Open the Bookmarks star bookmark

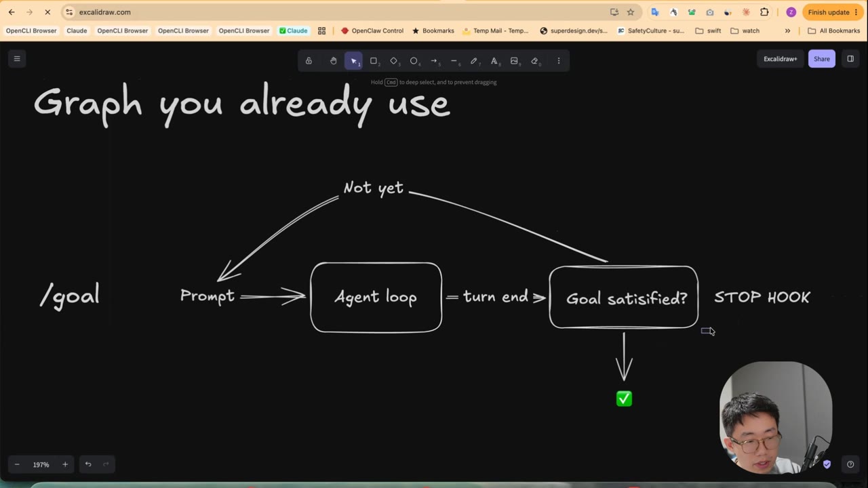(x=433, y=30)
